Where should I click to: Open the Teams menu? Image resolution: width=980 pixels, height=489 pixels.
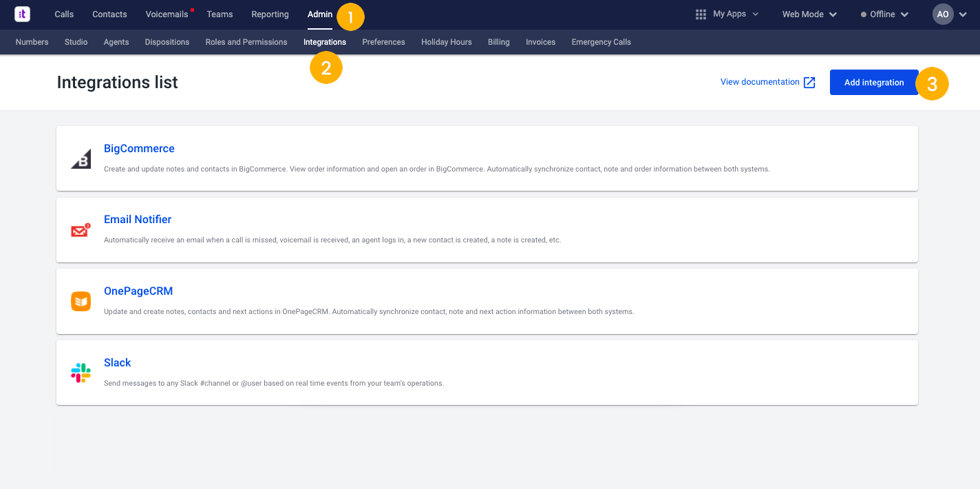click(x=220, y=14)
